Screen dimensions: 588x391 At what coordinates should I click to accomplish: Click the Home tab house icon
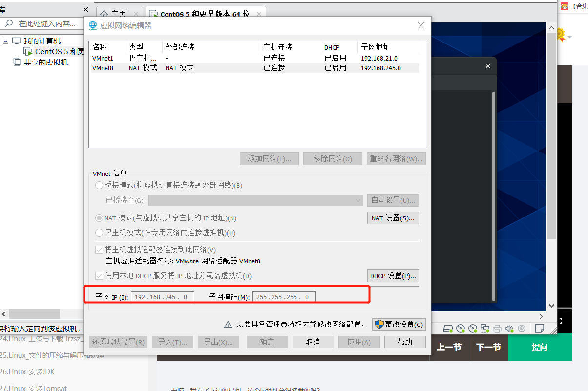click(x=104, y=14)
